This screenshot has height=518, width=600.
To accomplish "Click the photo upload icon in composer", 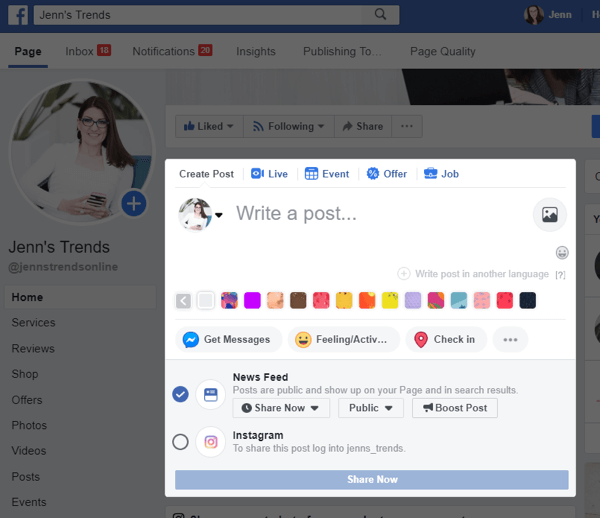I will point(549,214).
